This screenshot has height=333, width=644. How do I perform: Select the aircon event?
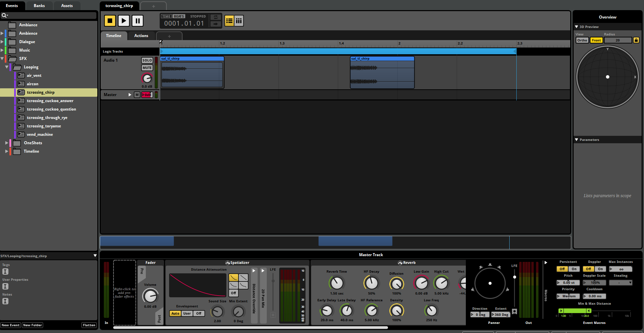tap(32, 84)
